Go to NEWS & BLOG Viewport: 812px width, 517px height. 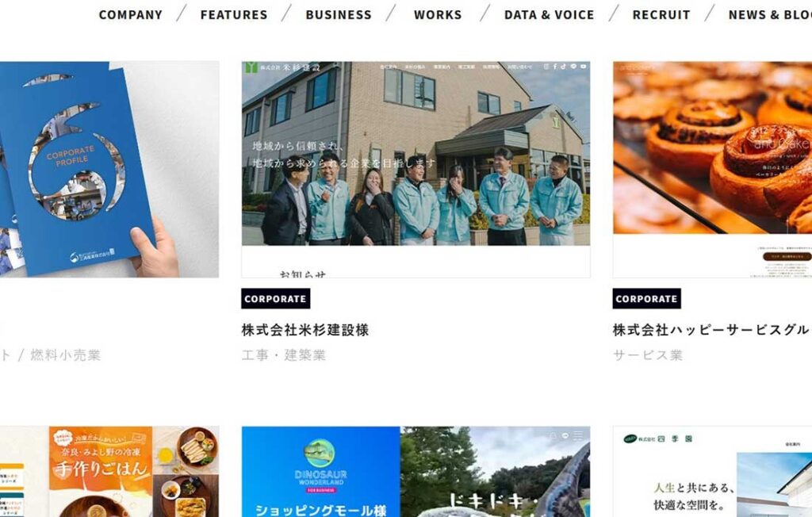click(x=770, y=15)
